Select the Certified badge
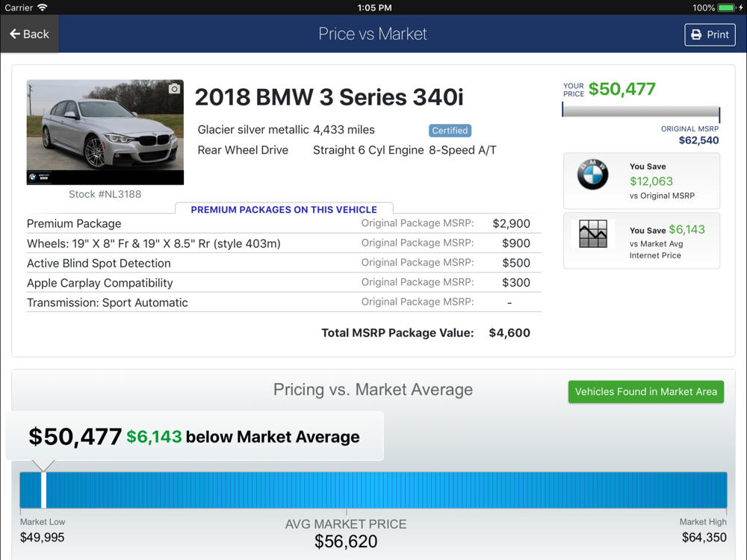The width and height of the screenshot is (747, 560). [x=450, y=130]
